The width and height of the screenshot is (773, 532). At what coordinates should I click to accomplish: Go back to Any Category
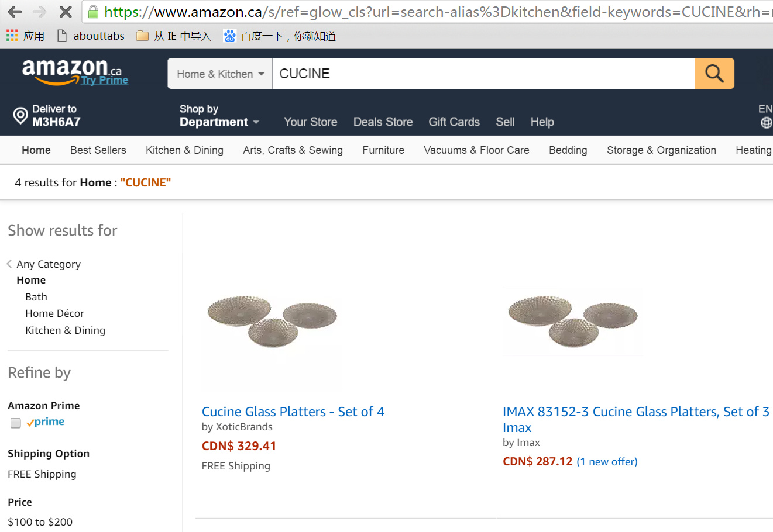pos(49,264)
